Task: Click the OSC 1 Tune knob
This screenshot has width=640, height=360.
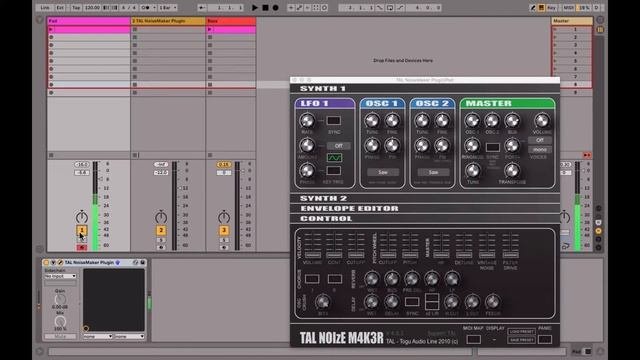Action: pyautogui.click(x=372, y=120)
